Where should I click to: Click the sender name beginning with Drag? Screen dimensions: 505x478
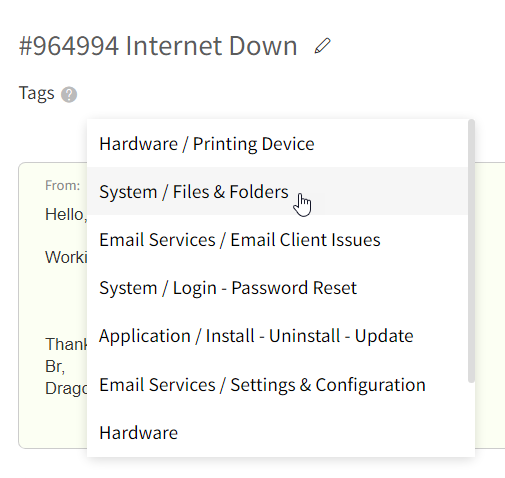pos(66,388)
